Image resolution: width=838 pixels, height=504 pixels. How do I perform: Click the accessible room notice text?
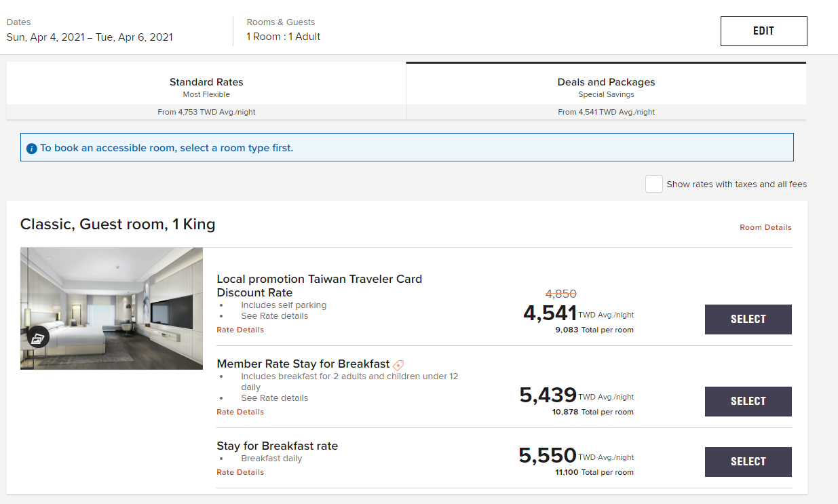coord(167,148)
